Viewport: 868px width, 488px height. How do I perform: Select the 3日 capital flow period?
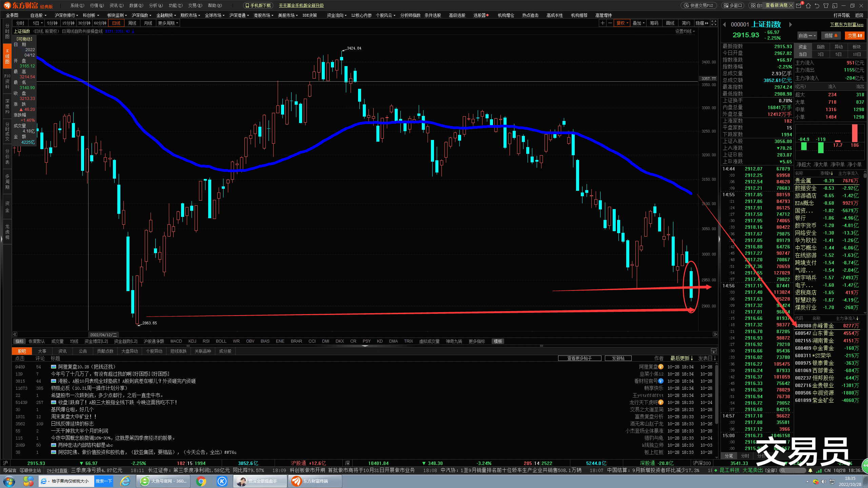[821, 54]
